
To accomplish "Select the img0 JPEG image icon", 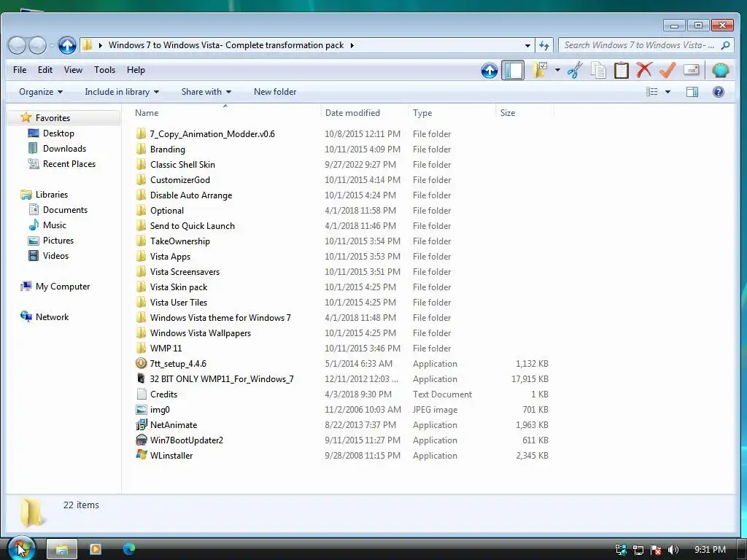I will (x=141, y=410).
